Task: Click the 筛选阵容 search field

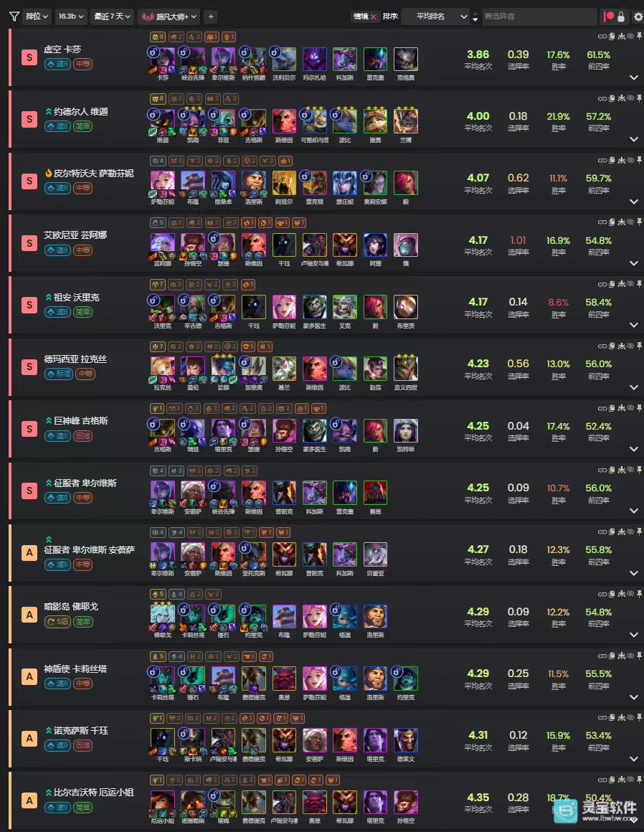Action: pyautogui.click(x=539, y=16)
